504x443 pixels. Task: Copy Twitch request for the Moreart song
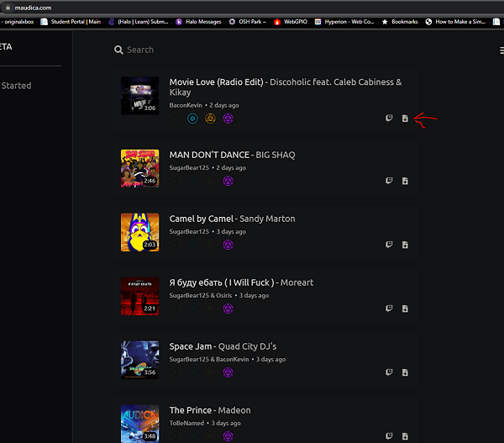[x=389, y=309]
